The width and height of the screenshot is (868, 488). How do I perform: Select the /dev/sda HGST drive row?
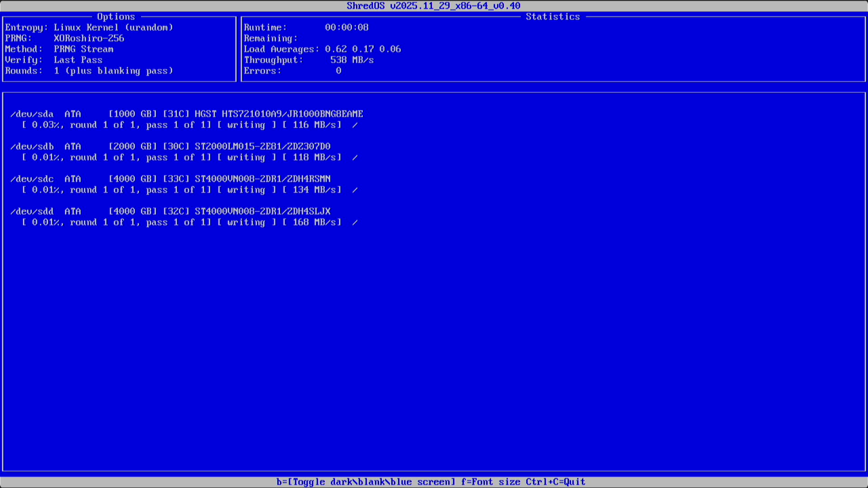click(187, 114)
